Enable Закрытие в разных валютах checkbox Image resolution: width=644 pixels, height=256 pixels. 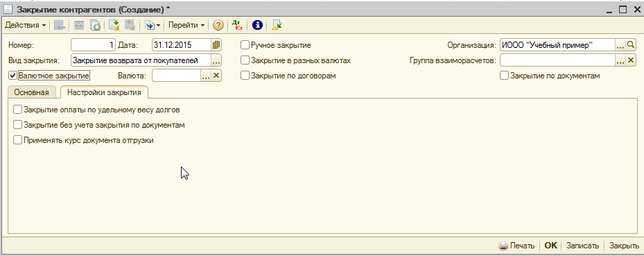click(245, 60)
